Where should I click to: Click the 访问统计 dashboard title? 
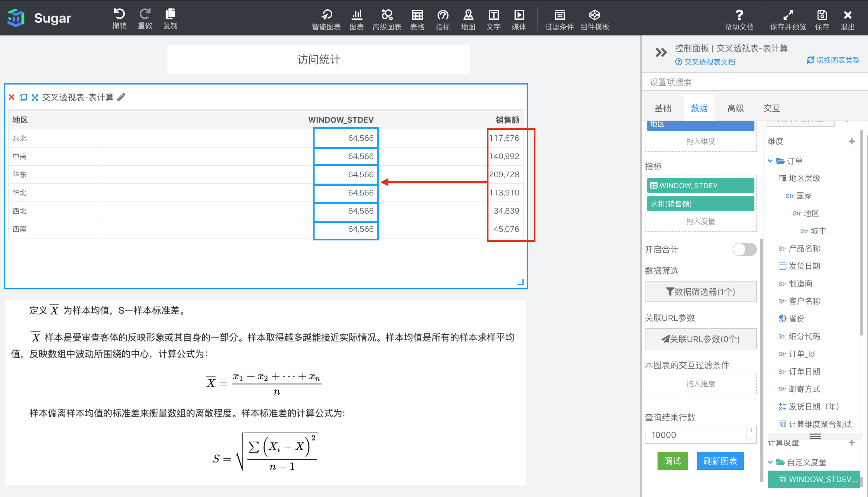tap(318, 59)
